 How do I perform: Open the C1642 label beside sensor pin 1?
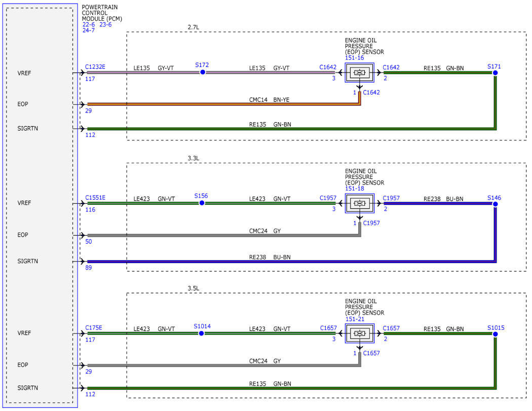(371, 92)
